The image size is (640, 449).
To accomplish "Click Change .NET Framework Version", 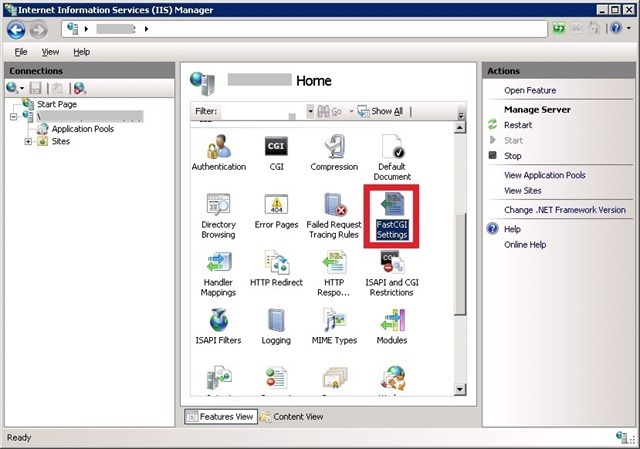I will (564, 210).
